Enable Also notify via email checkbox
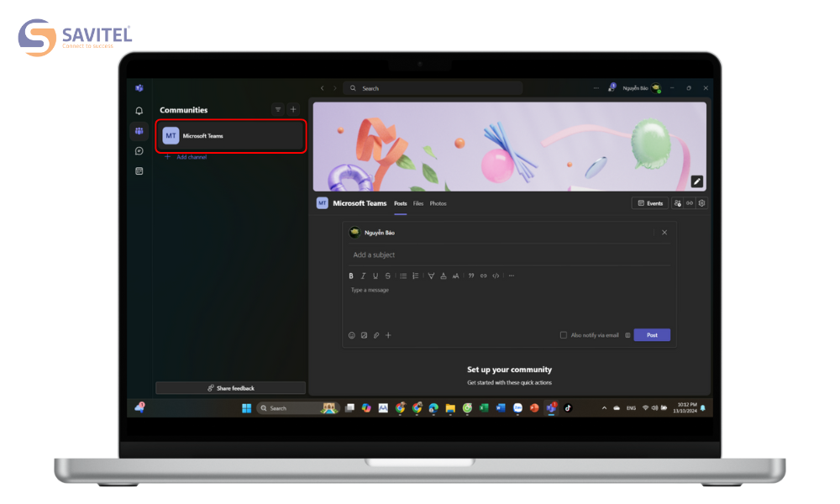This screenshot has height=504, width=840. tap(564, 335)
